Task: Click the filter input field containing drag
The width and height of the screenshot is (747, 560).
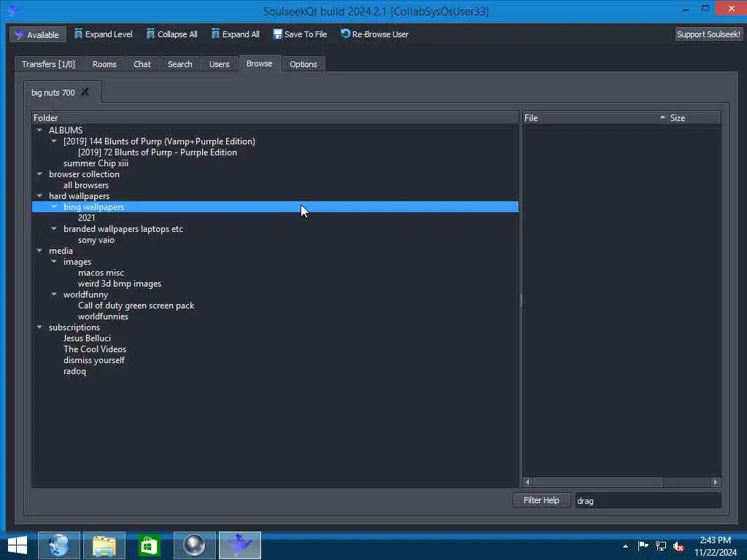Action: coord(648,500)
